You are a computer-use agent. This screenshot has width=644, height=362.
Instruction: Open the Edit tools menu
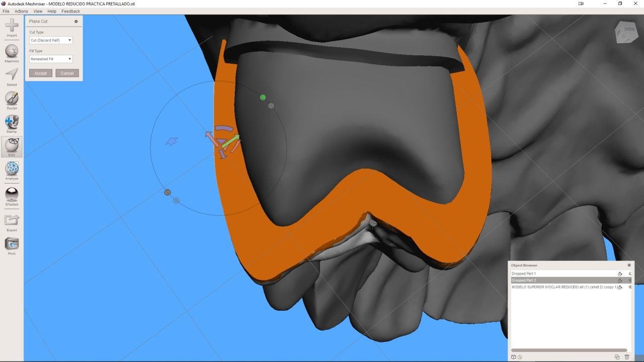pyautogui.click(x=12, y=146)
